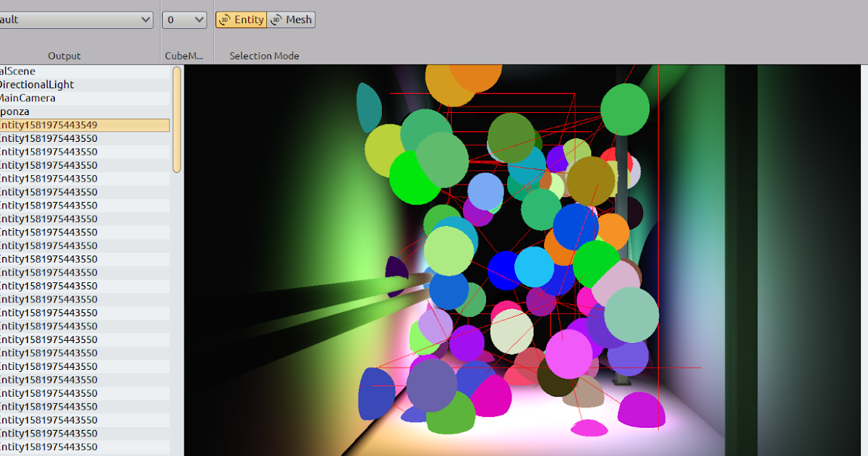Toggle Entity selection mode off

click(x=241, y=20)
